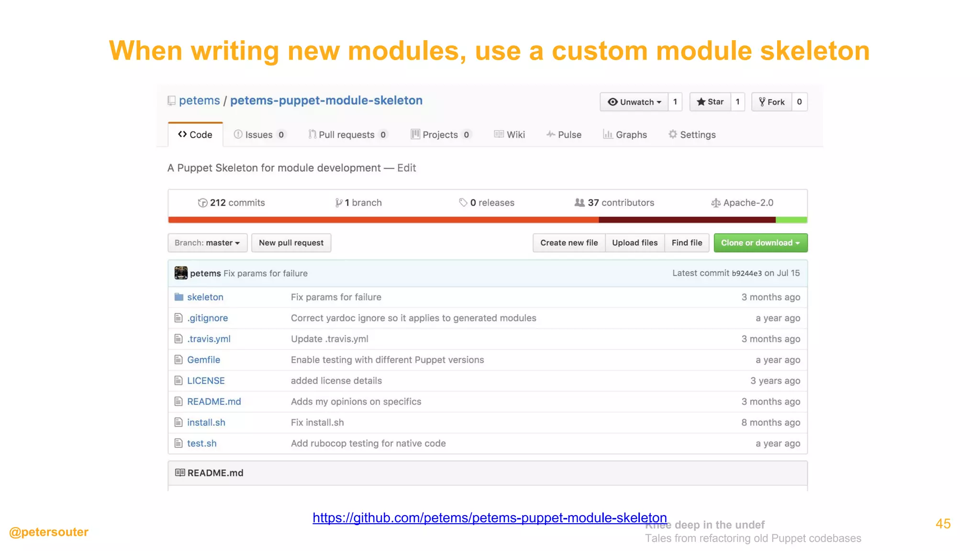
Task: Open the install.sh file
Action: [x=206, y=422]
